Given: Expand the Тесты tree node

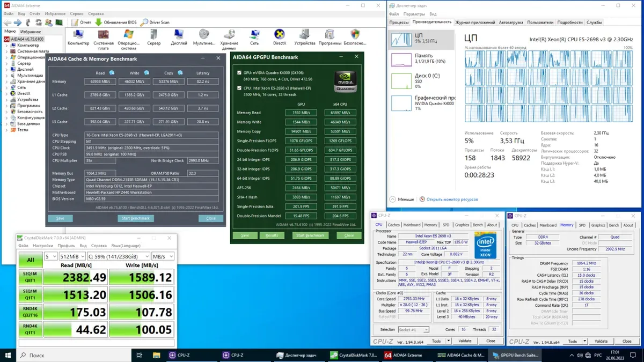Looking at the screenshot, I should pos(6,130).
